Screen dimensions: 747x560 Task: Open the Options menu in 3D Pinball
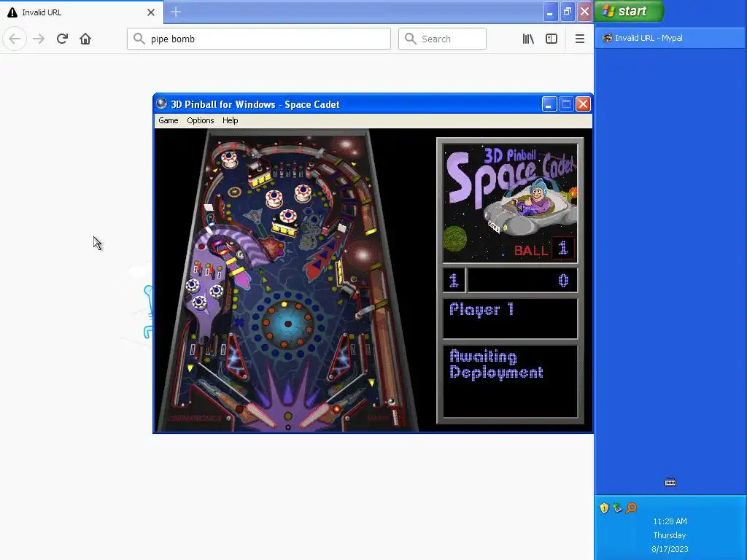200,120
